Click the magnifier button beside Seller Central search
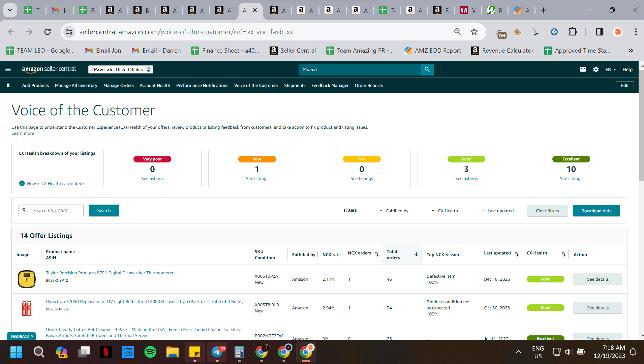Viewport: 644px width, 364px height. pos(427,69)
